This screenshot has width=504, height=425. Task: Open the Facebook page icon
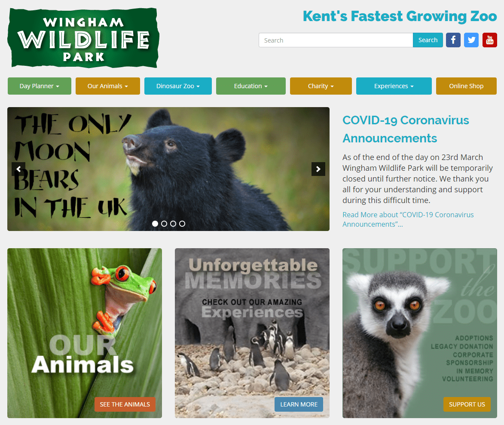(x=453, y=40)
